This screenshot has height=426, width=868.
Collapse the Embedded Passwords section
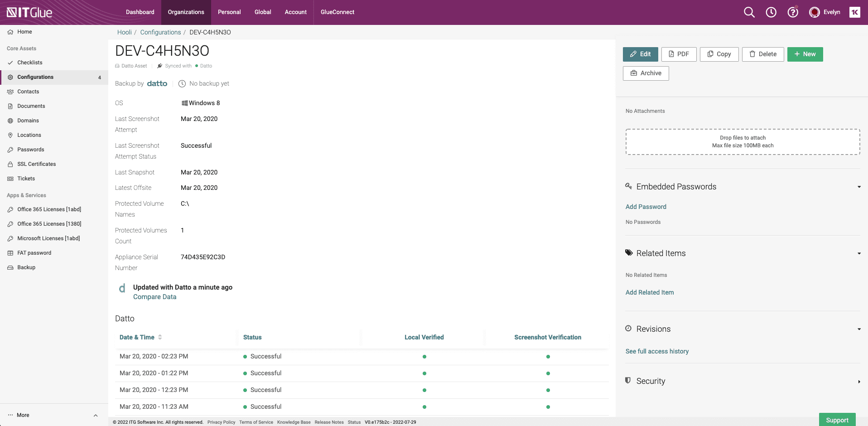coord(859,187)
